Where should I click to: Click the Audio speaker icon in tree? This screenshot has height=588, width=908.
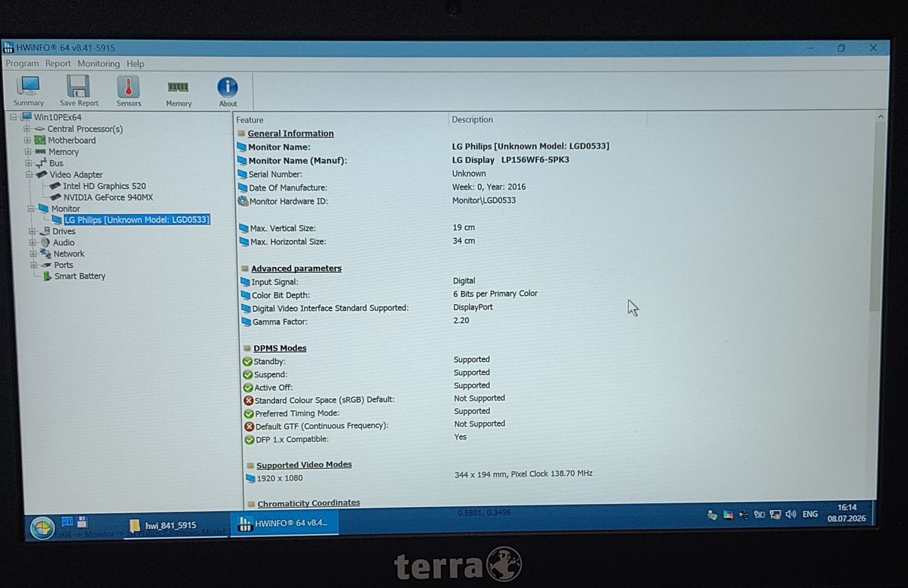[x=46, y=243]
